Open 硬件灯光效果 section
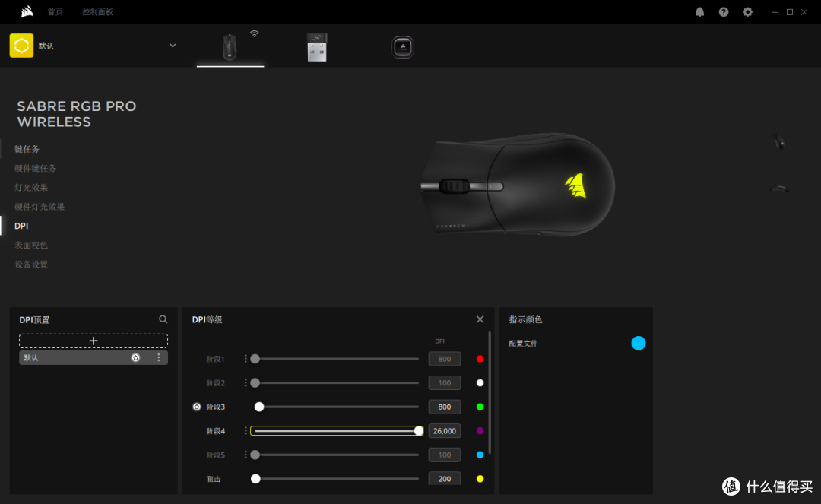821x504 pixels. pyautogui.click(x=40, y=207)
